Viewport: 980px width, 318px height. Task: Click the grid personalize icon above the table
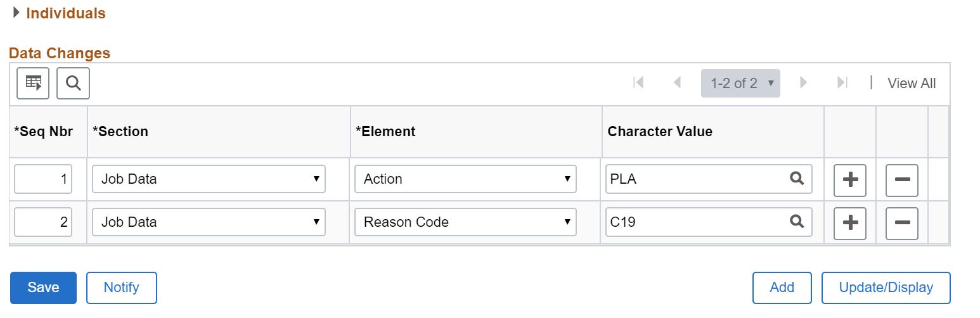tap(33, 83)
